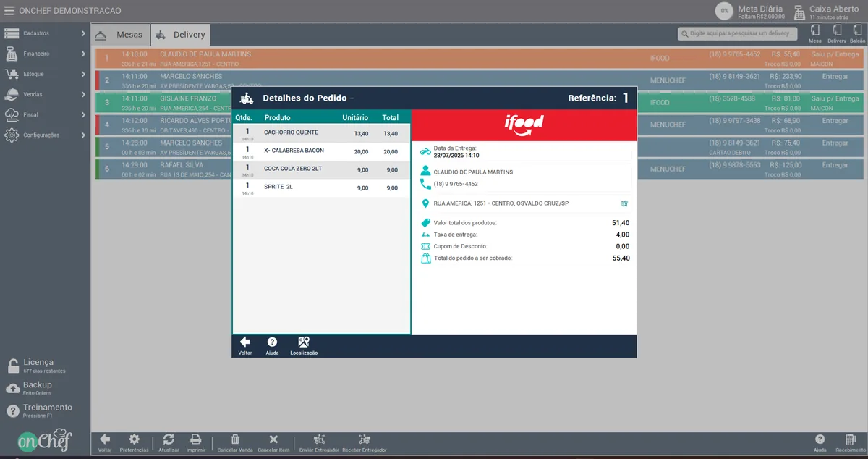Image resolution: width=868 pixels, height=459 pixels.
Task: Click the Mesa icon at top right
Action: click(x=815, y=34)
